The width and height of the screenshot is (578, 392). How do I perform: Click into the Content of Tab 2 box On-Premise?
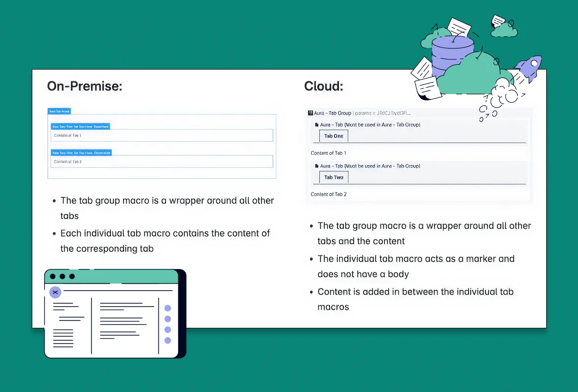[x=162, y=161]
